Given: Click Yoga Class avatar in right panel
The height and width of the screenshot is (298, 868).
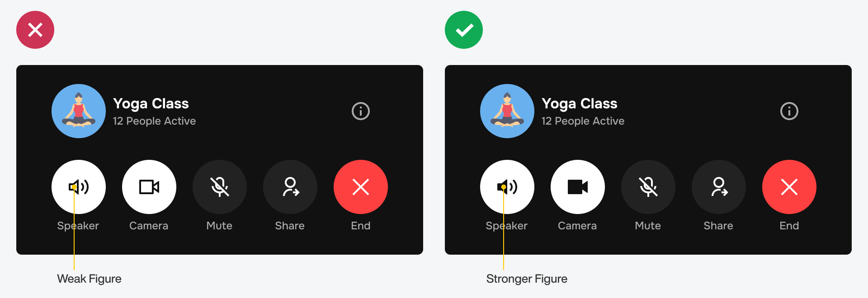Looking at the screenshot, I should click(x=507, y=111).
